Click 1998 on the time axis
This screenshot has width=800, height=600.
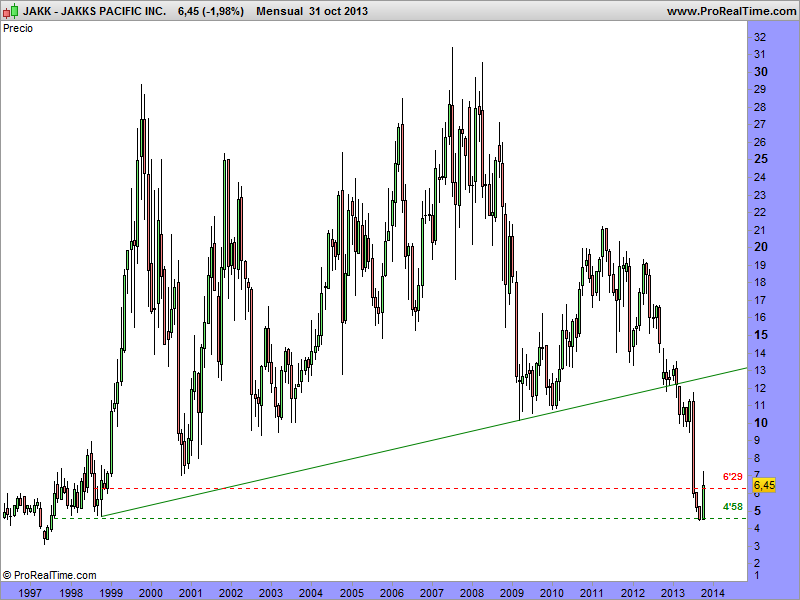click(70, 593)
